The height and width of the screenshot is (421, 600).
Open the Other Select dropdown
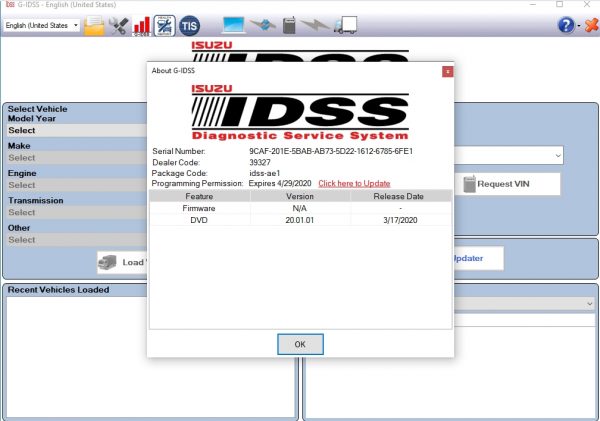[x=77, y=240]
